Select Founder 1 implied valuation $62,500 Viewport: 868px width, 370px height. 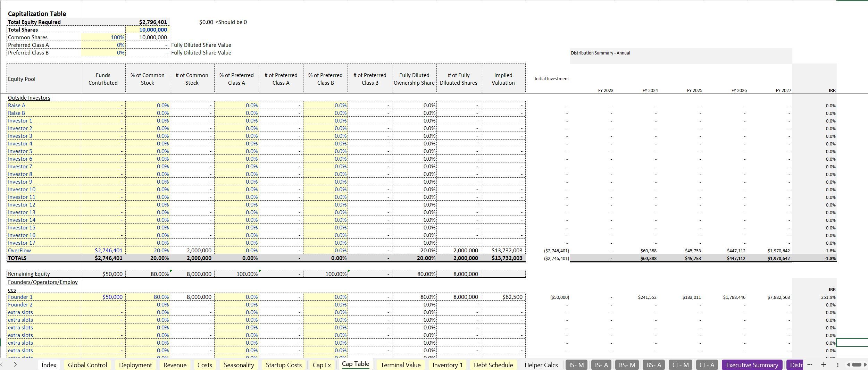(503, 297)
